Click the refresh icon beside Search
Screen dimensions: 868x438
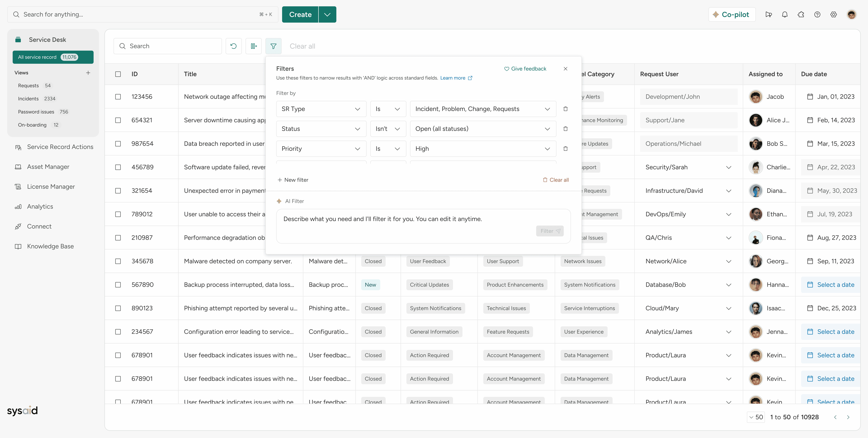pos(234,46)
